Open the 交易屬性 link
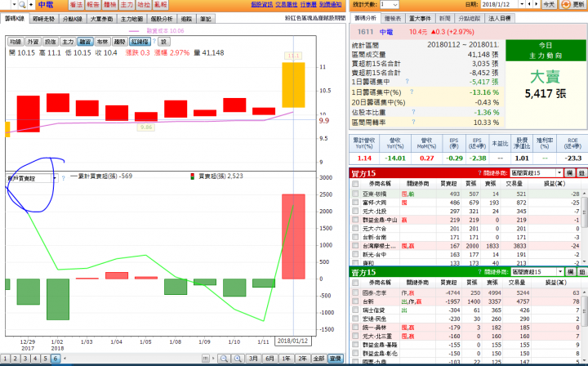The image size is (588, 366). pyautogui.click(x=286, y=5)
